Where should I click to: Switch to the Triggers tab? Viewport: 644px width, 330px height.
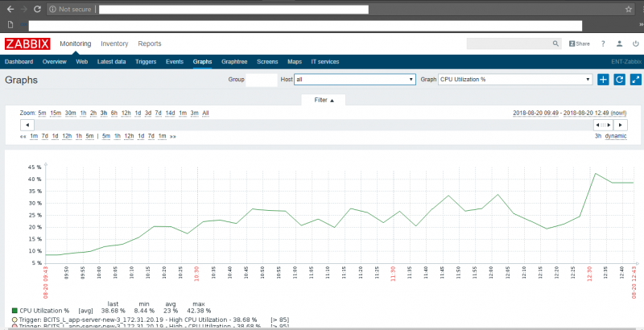point(146,61)
